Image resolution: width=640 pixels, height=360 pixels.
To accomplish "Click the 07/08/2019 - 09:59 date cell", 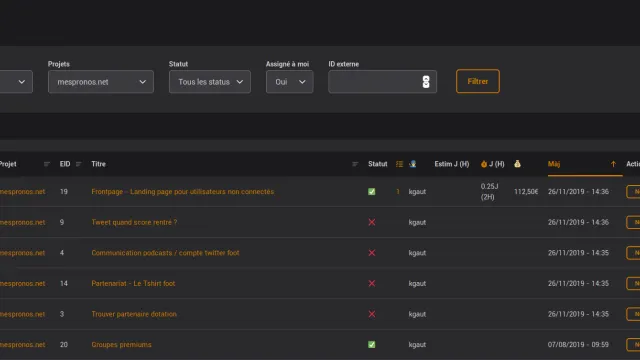I will click(x=578, y=344).
